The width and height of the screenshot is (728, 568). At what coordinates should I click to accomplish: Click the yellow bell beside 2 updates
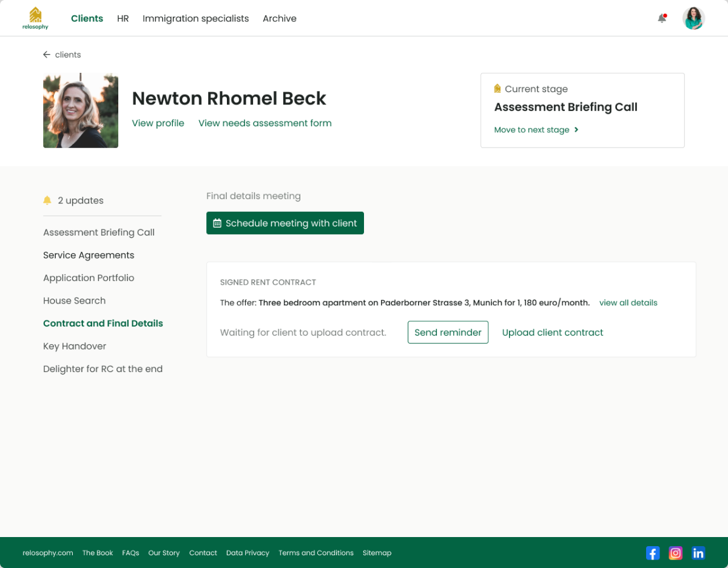pyautogui.click(x=47, y=200)
